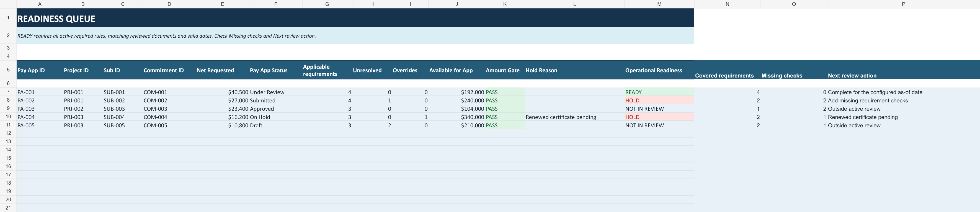Click the Pay App Status header cell
This screenshot has height=212, width=980.
(276, 70)
